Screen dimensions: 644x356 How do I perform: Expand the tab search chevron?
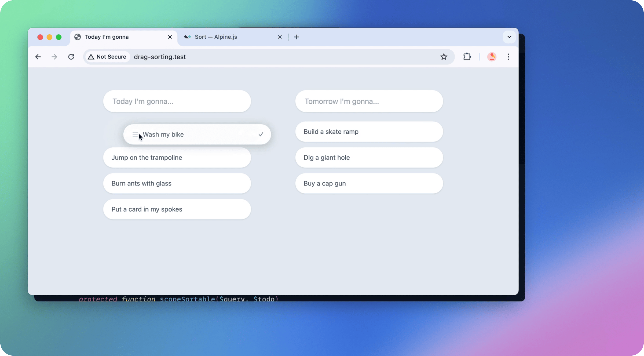(x=509, y=37)
